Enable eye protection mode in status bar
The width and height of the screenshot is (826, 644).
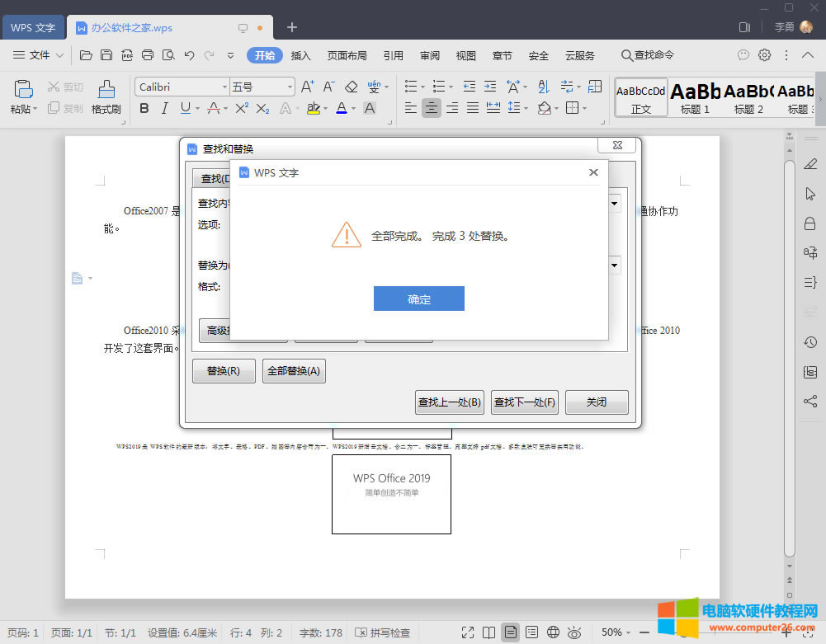click(x=573, y=632)
